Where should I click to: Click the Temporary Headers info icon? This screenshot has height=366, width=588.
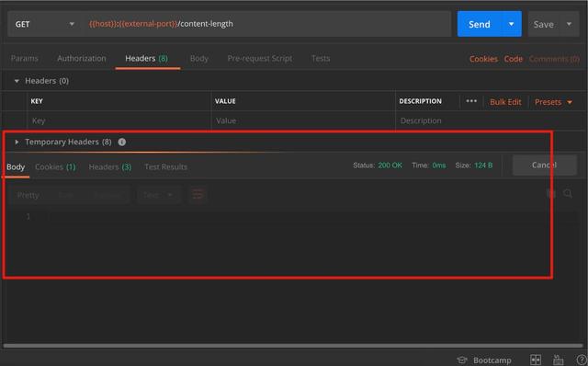[x=122, y=142]
